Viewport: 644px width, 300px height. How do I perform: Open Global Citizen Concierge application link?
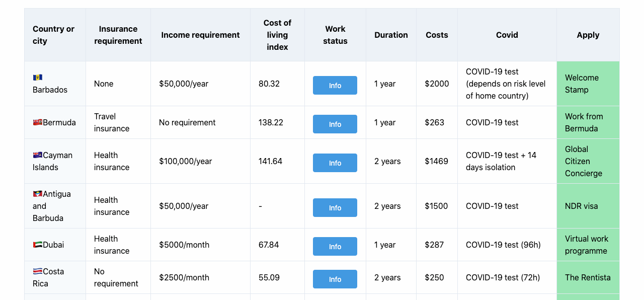[x=583, y=161]
